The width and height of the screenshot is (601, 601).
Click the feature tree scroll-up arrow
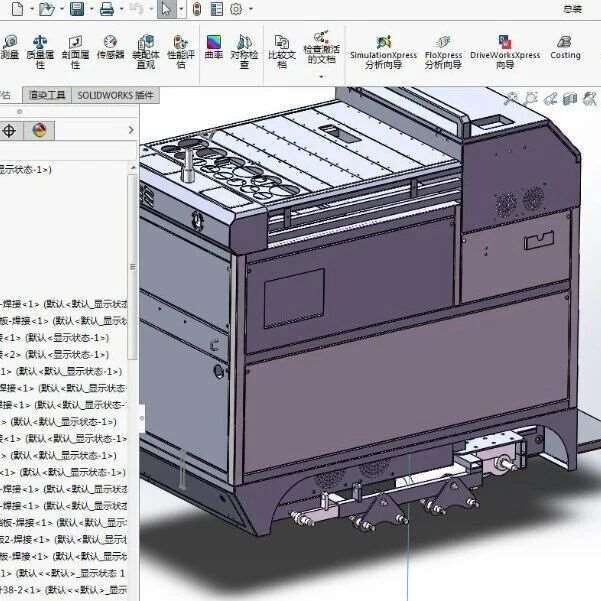133,167
